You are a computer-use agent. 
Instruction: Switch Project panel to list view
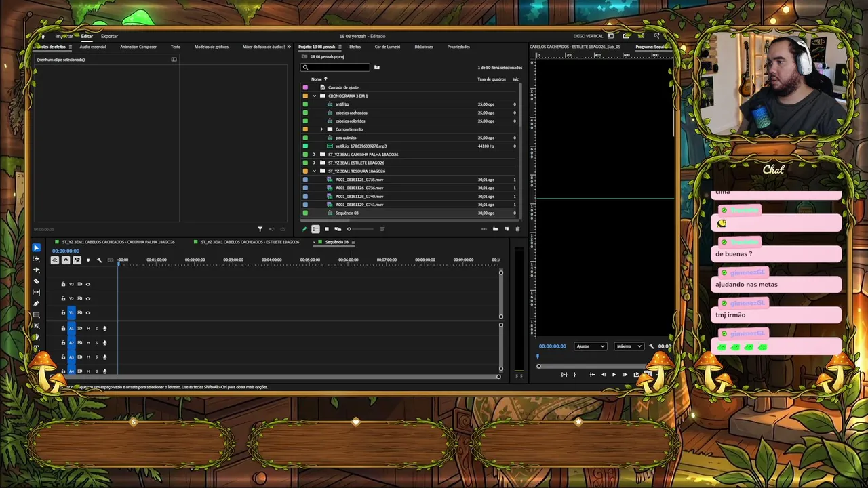coord(315,229)
